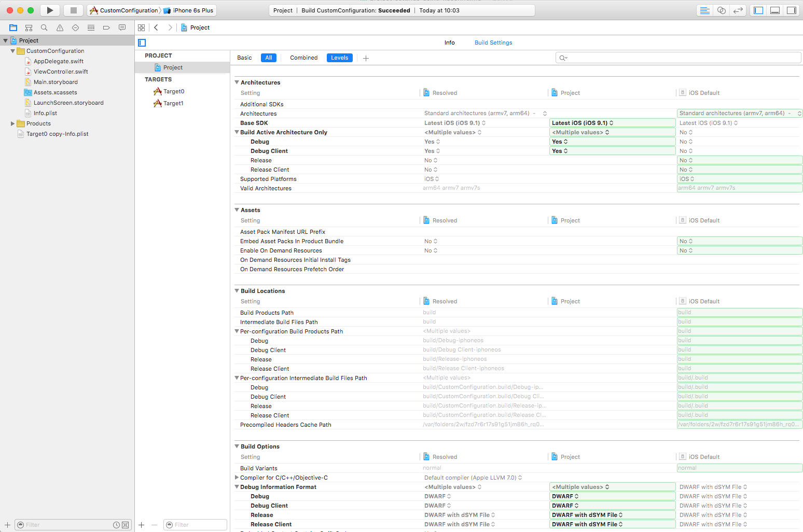Open the Find navigator search icon
Image resolution: width=803 pixels, height=532 pixels.
44,28
